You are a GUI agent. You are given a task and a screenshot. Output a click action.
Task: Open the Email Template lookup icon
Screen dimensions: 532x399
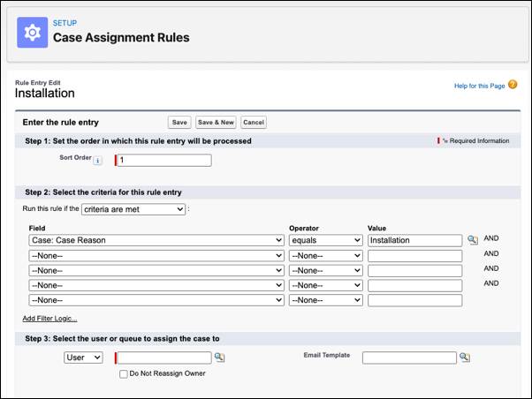[465, 358]
